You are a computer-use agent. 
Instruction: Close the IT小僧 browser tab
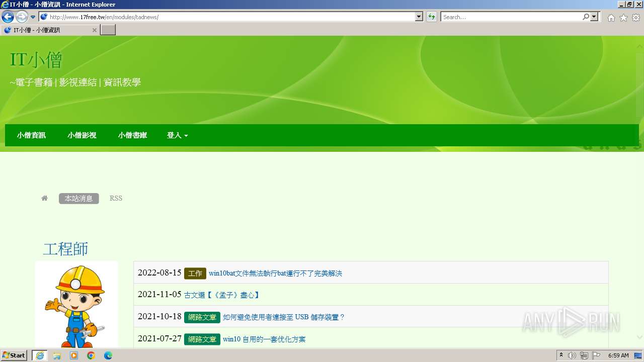(94, 30)
